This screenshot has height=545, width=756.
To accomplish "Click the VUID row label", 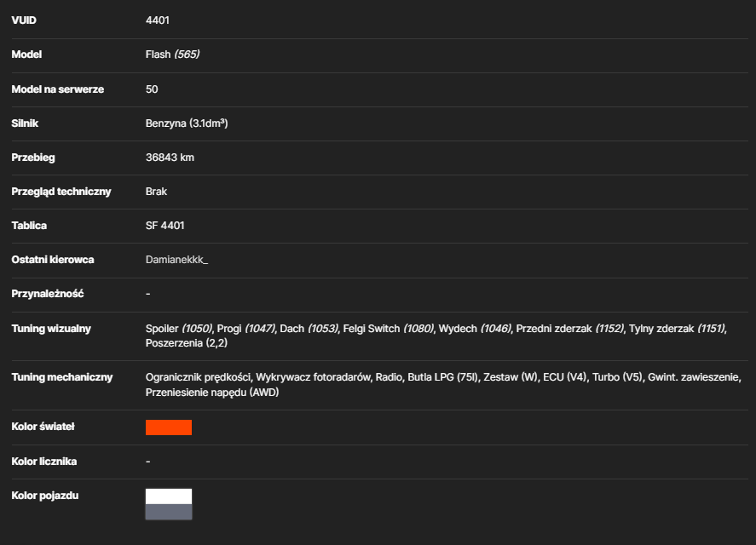I will pos(24,20).
